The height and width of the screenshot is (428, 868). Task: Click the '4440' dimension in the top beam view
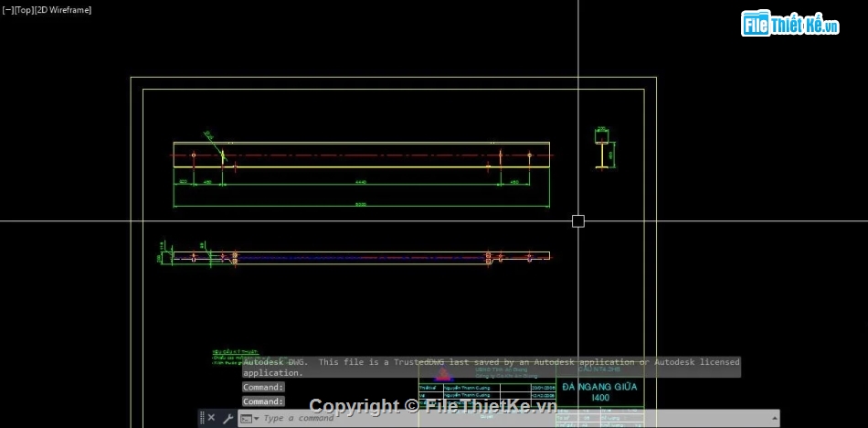coord(360,182)
